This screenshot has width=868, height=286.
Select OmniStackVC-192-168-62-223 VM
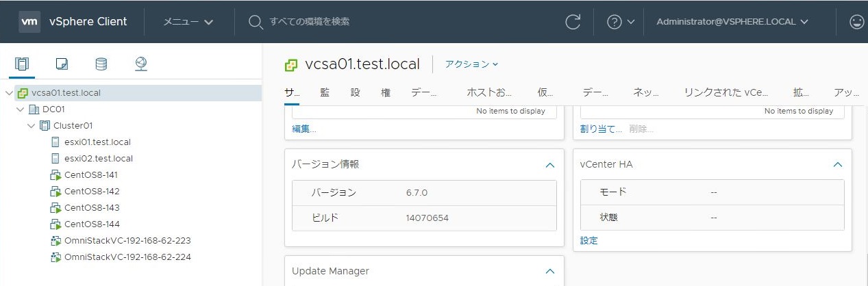coord(127,241)
